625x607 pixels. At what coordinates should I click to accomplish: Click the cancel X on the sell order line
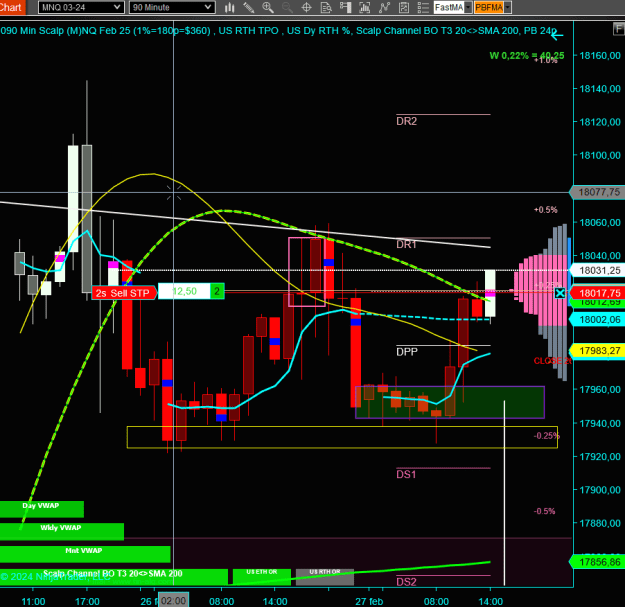tap(560, 293)
